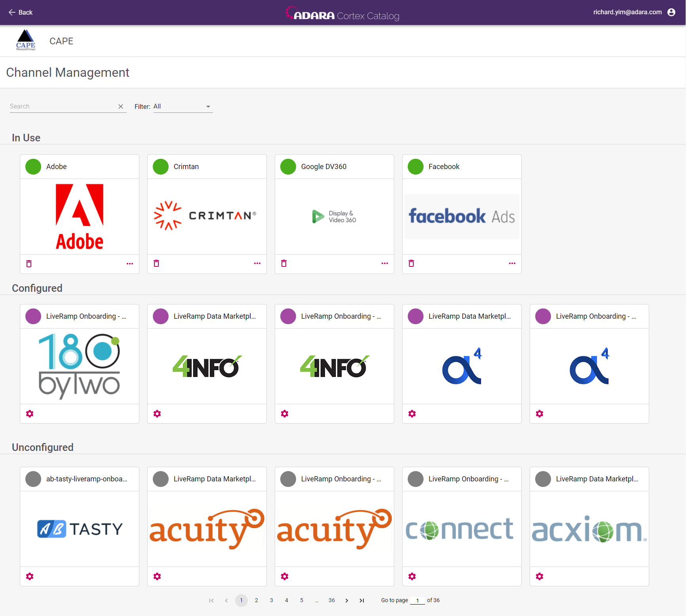
Task: Select page 1 in pagination
Action: click(241, 601)
